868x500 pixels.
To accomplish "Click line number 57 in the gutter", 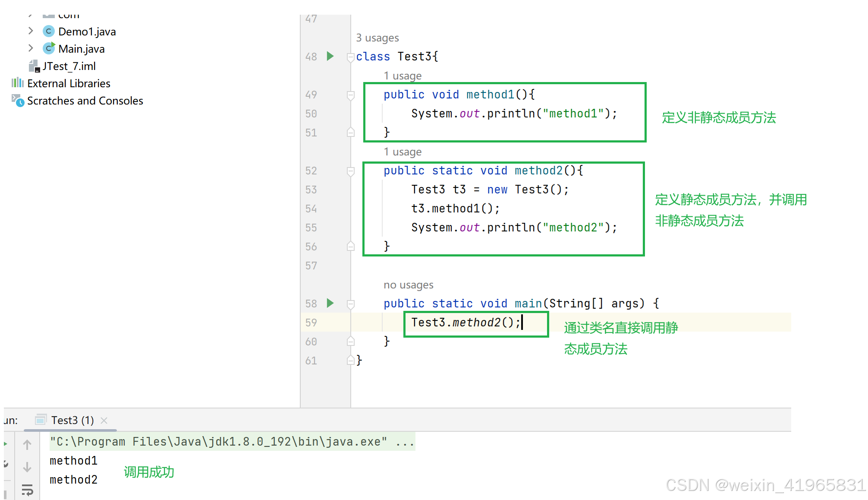I will [x=311, y=266].
